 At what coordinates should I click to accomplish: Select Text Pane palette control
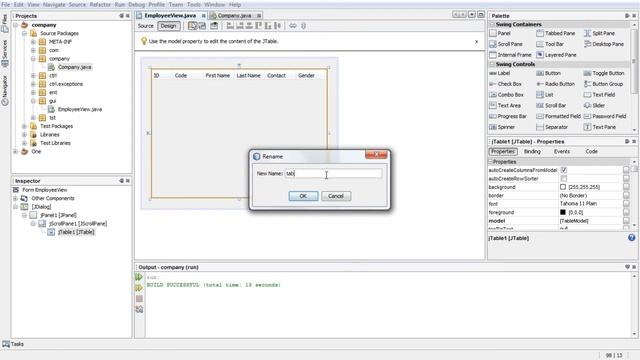(x=600, y=127)
